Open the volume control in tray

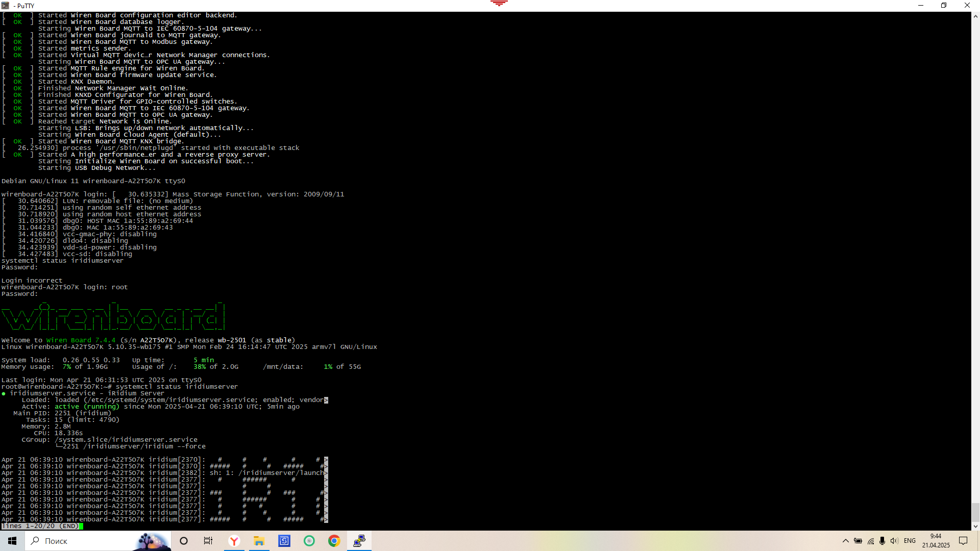point(894,541)
